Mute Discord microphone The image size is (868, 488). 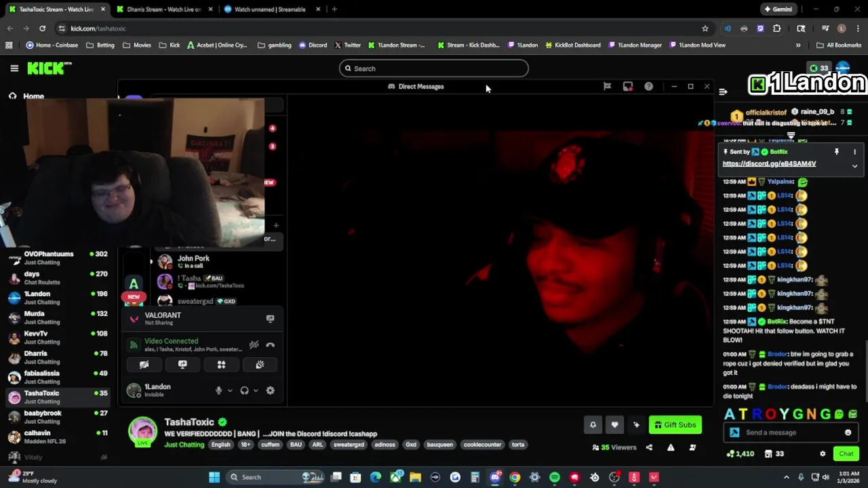point(218,390)
